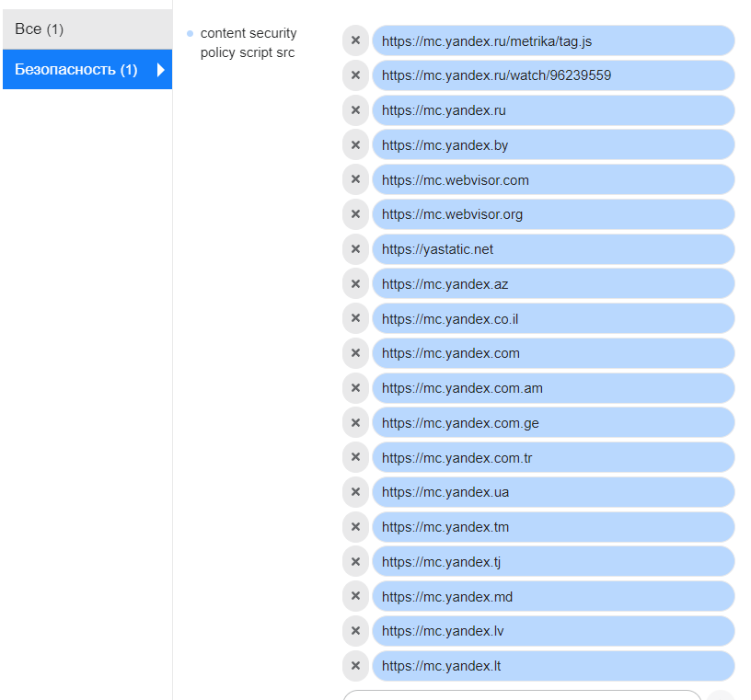Click the content security policy script src label

[x=248, y=42]
